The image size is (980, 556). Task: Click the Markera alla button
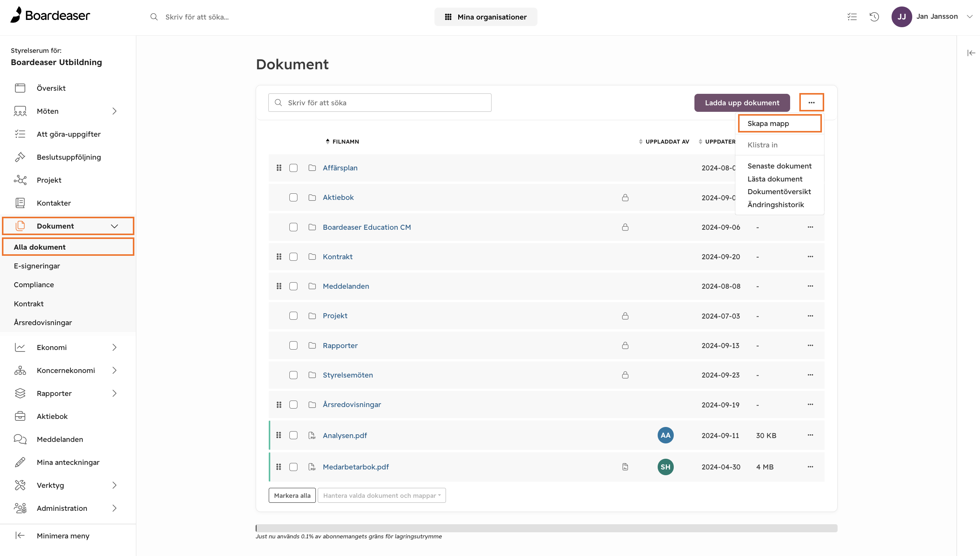coord(292,495)
